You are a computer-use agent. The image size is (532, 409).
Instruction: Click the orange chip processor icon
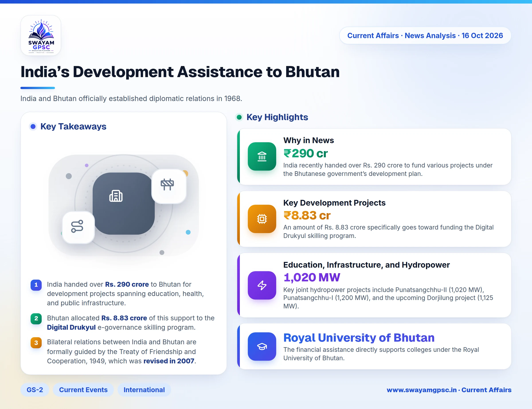262,219
